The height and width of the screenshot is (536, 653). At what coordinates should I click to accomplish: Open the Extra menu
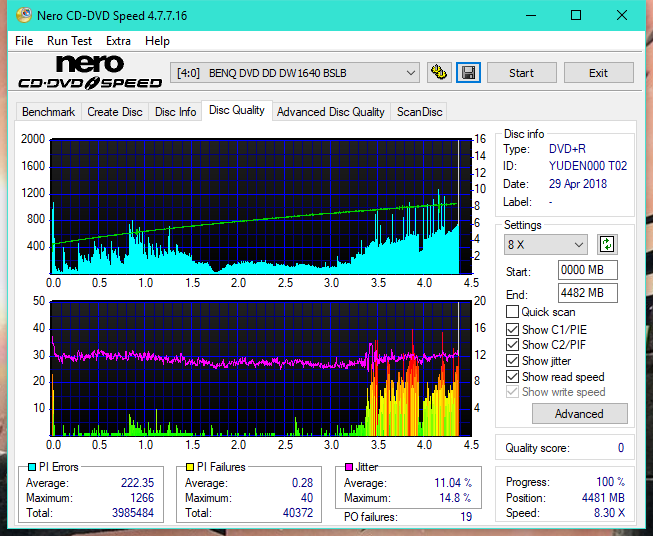[x=118, y=41]
